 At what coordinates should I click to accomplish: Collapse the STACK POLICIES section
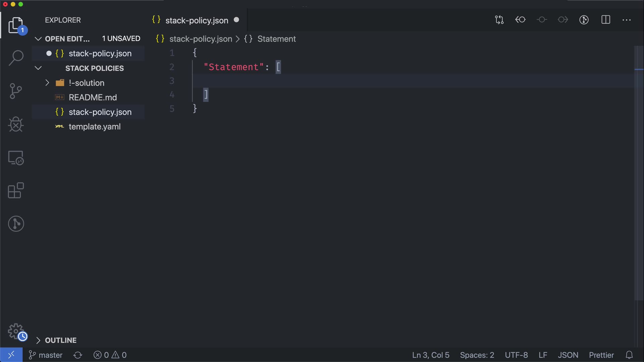point(38,68)
